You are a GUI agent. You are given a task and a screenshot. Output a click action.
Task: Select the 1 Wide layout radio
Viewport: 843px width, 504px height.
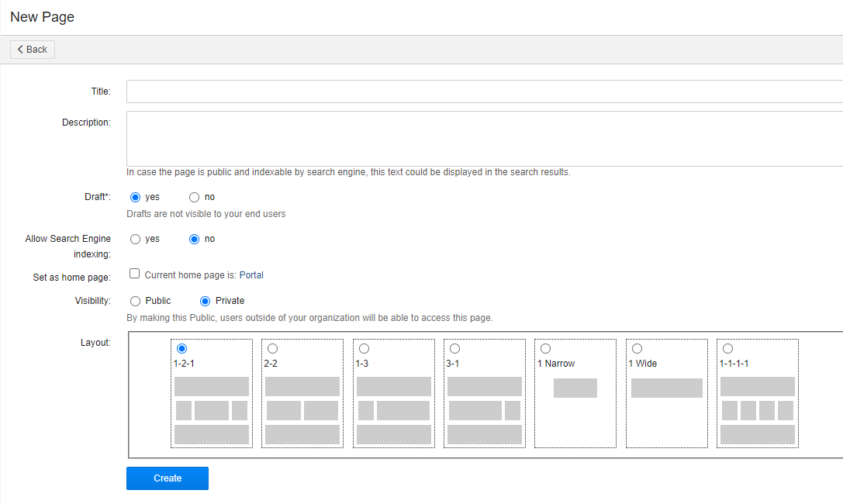[x=637, y=349]
